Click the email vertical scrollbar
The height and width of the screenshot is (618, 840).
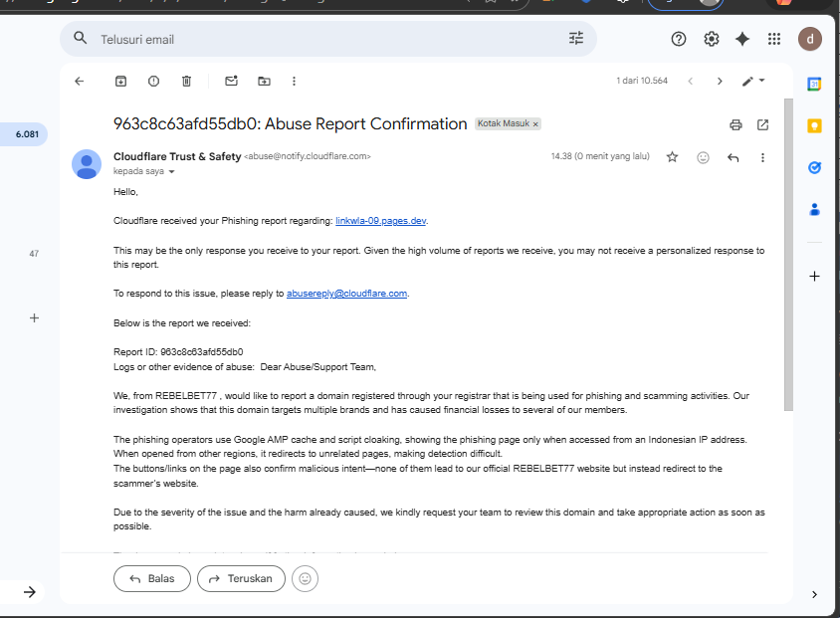click(788, 255)
